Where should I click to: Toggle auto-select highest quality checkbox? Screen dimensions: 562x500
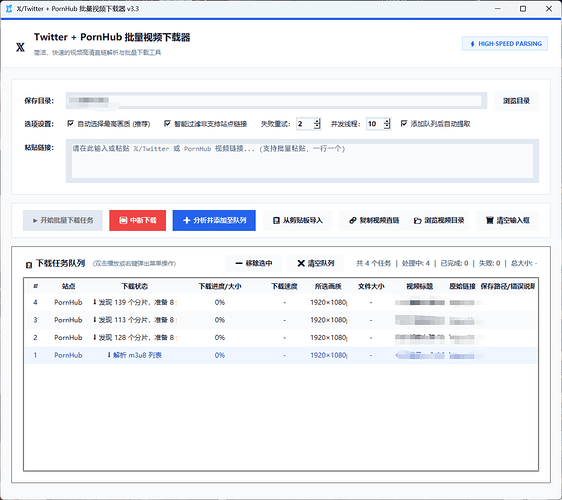[x=71, y=124]
